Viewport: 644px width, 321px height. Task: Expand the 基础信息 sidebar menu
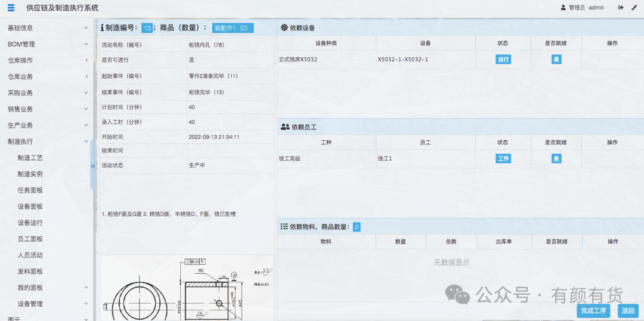pyautogui.click(x=47, y=27)
